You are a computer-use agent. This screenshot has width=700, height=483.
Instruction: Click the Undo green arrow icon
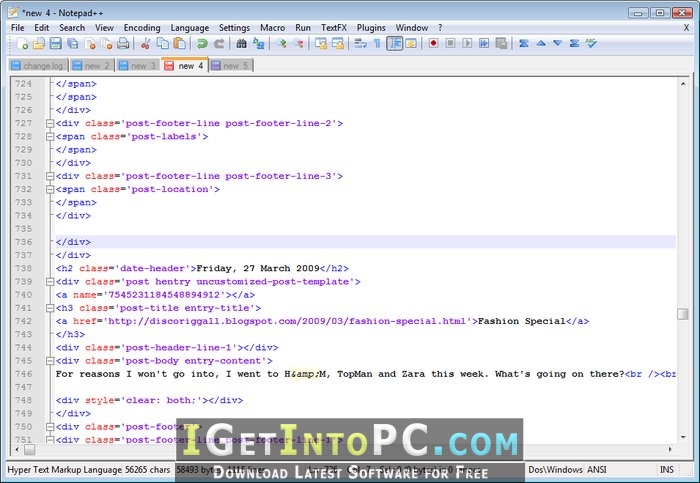click(x=202, y=43)
